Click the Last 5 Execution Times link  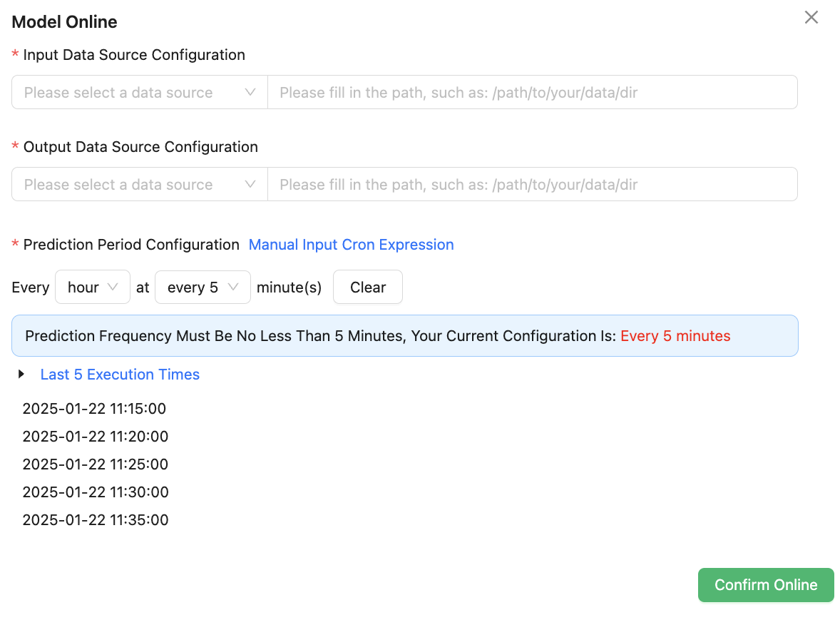pos(120,375)
